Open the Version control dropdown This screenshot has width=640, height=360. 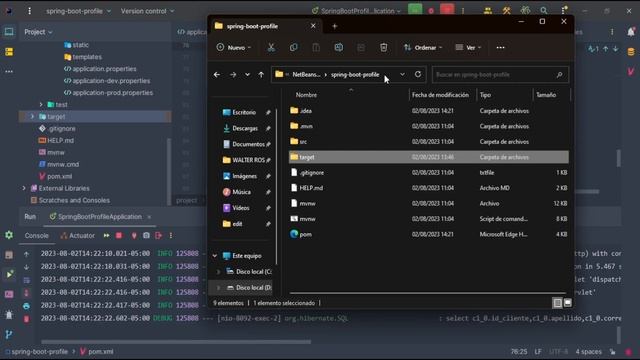click(x=147, y=11)
